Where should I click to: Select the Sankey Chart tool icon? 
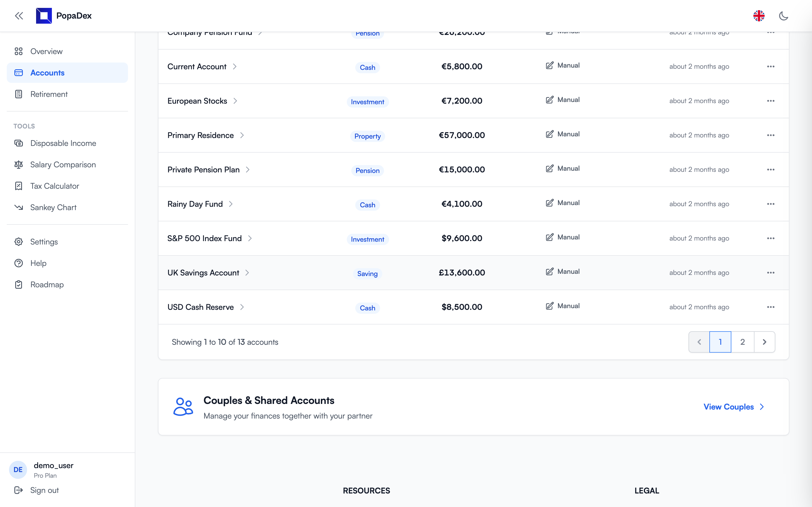pyautogui.click(x=18, y=207)
